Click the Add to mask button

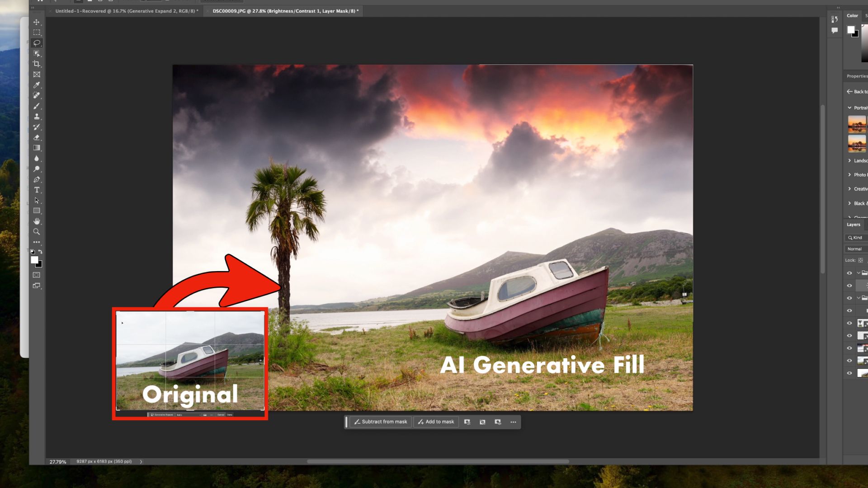tap(436, 421)
